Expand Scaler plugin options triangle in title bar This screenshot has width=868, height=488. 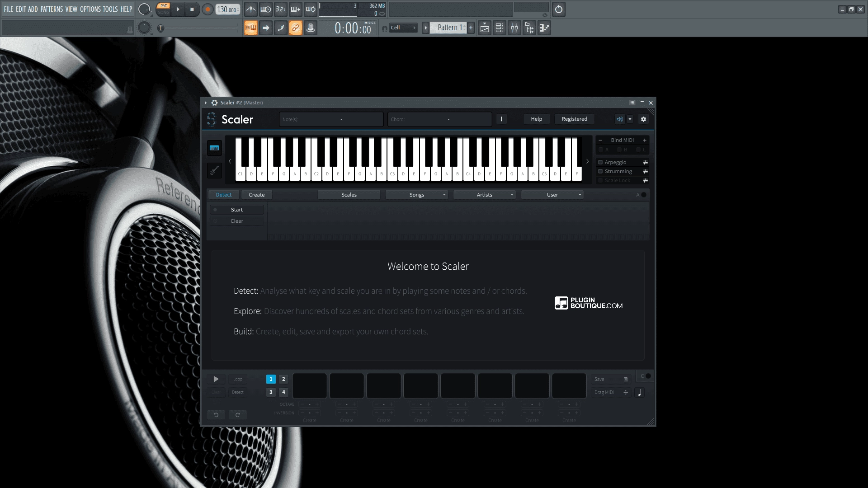[206, 103]
